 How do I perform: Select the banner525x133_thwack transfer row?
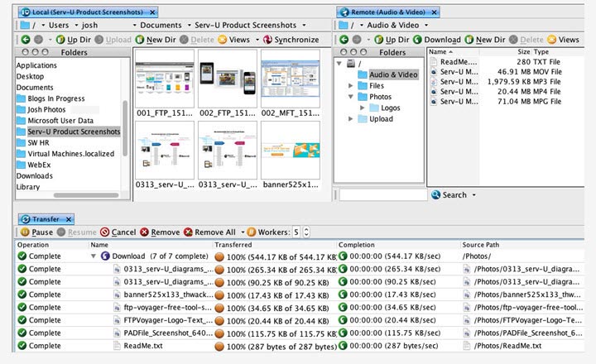(x=300, y=295)
